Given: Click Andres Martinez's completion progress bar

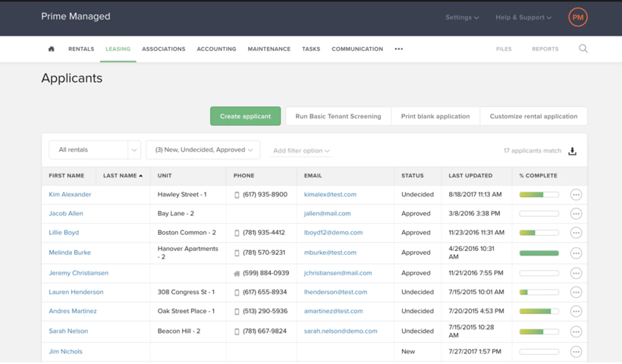Looking at the screenshot, I should click(539, 311).
